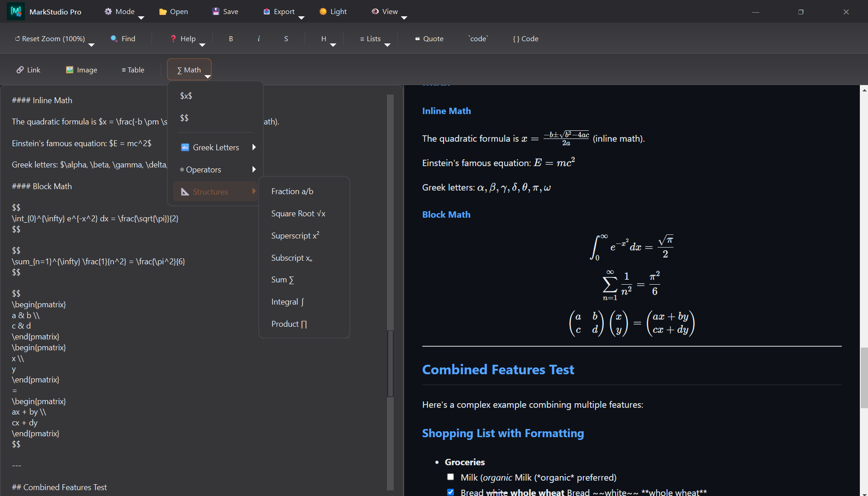Select Fraction a/b from Structures menu

292,191
